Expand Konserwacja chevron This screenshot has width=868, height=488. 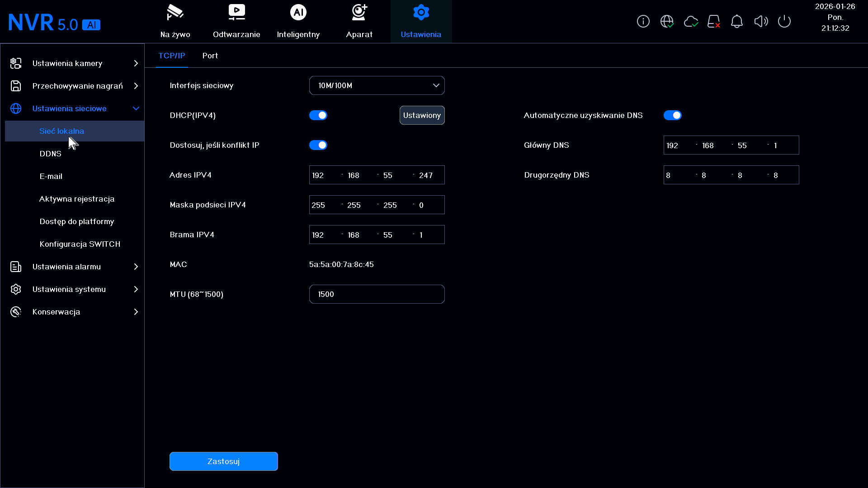tap(136, 312)
